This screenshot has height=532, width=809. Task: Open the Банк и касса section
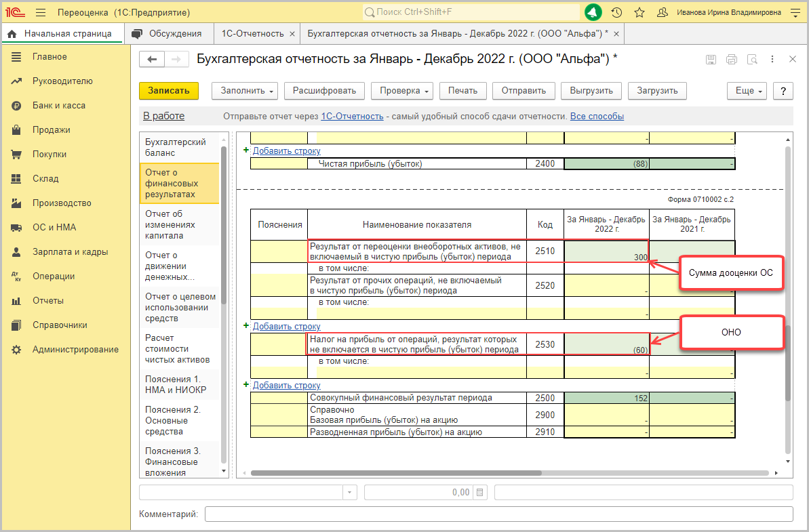[59, 106]
